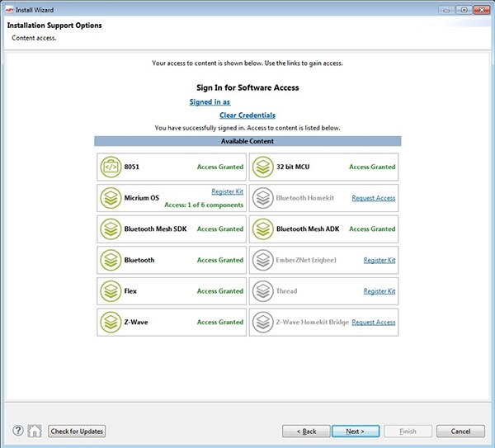Click the EmberZNet (zigbee) icon
The height and width of the screenshot is (448, 495).
pos(262,260)
